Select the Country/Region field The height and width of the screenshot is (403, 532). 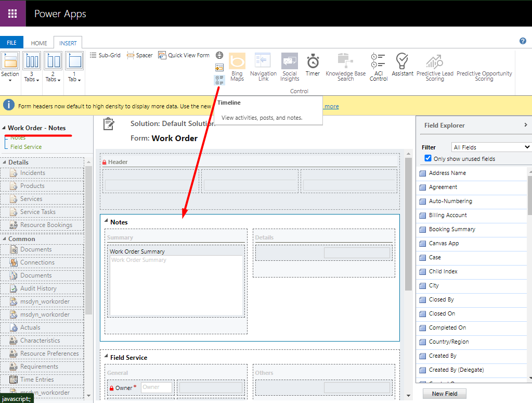point(472,342)
